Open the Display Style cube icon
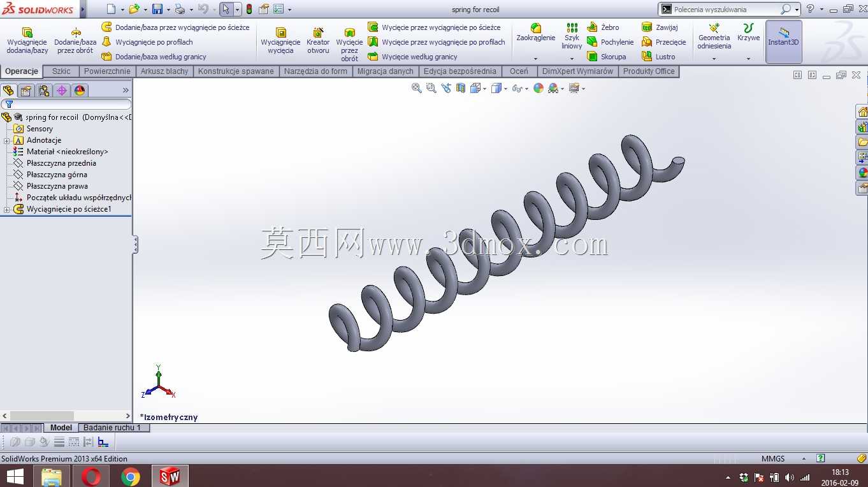This screenshot has width=868, height=487. (496, 88)
